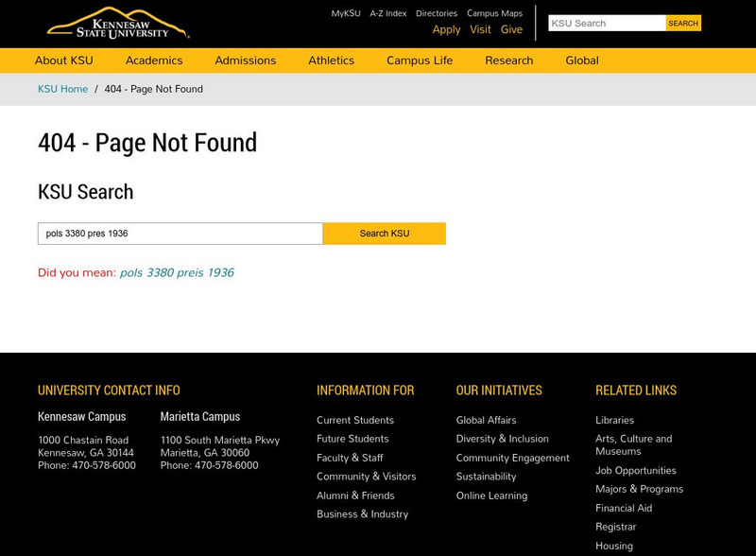Open Arts, Culture and Museums link
The height and width of the screenshot is (556, 756).
coord(633,445)
